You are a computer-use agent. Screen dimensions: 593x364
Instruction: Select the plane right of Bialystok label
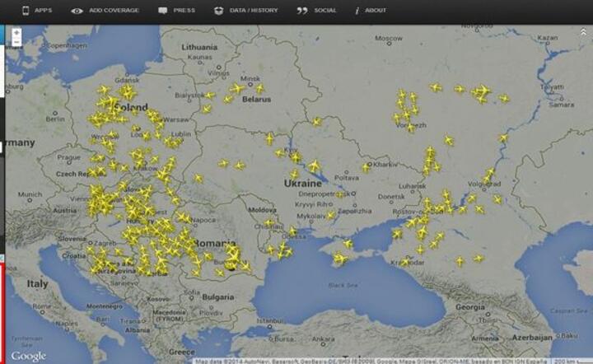click(209, 96)
